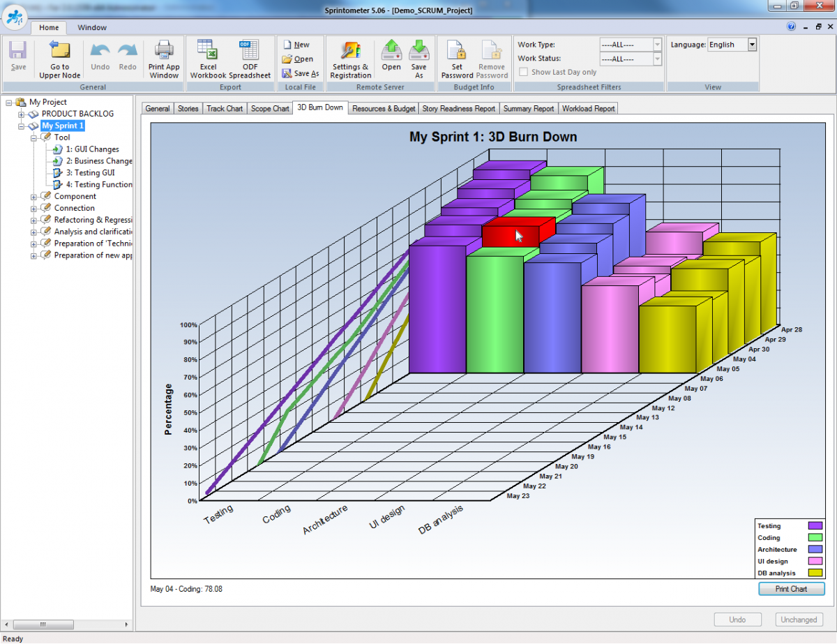Open the Print App Window tool
The height and width of the screenshot is (644, 837).
pos(164,52)
